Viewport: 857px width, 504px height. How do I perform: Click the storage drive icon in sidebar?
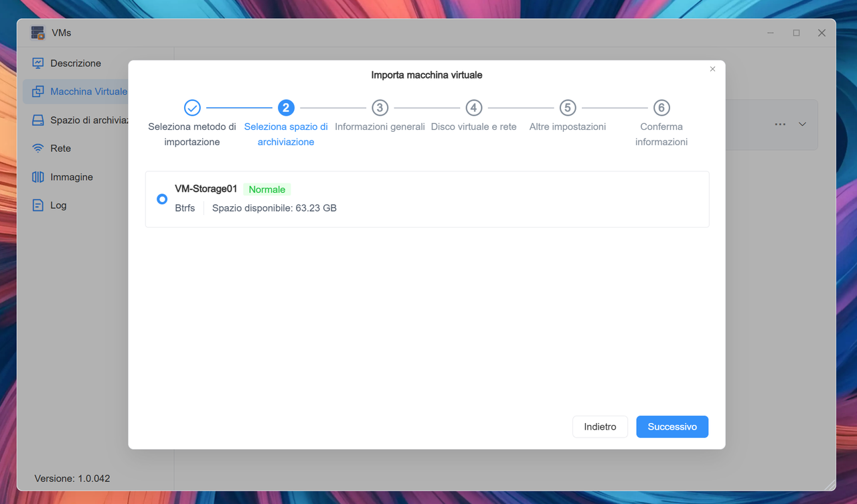38,120
